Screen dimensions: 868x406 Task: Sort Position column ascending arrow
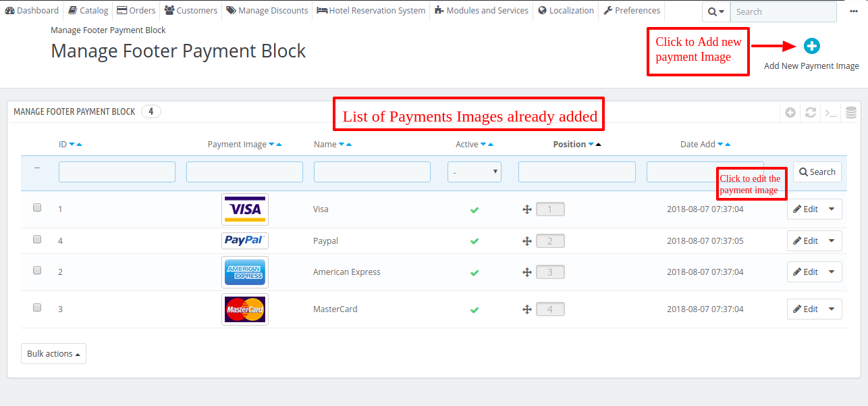pyautogui.click(x=598, y=145)
